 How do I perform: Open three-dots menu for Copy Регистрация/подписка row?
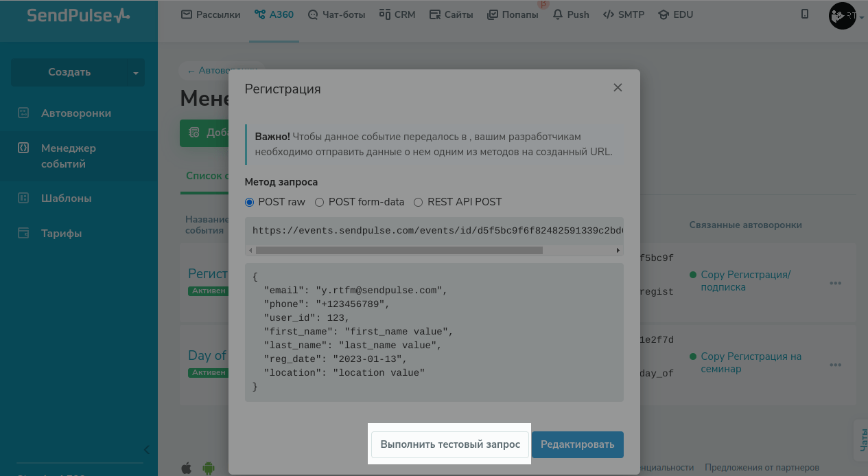coord(835,283)
